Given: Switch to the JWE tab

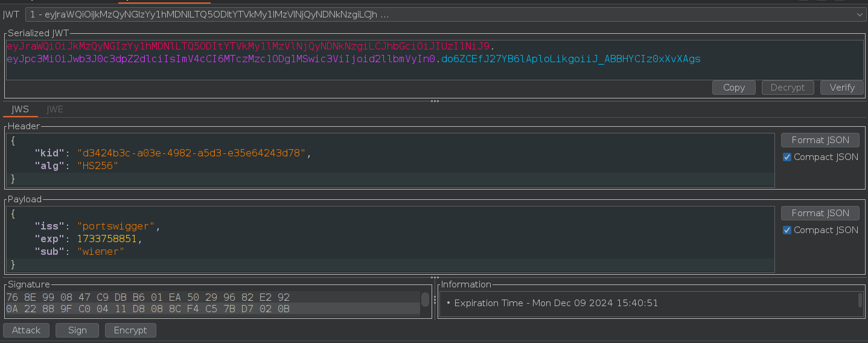Looking at the screenshot, I should click(55, 109).
